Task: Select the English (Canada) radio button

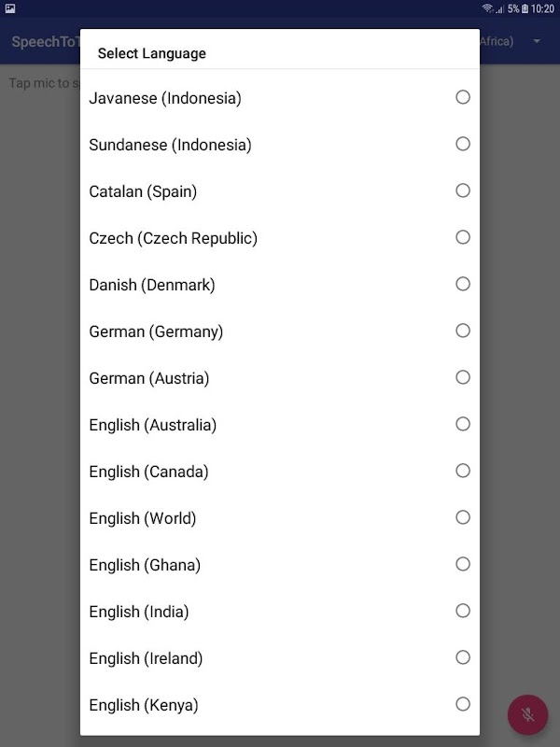Action: tap(463, 471)
